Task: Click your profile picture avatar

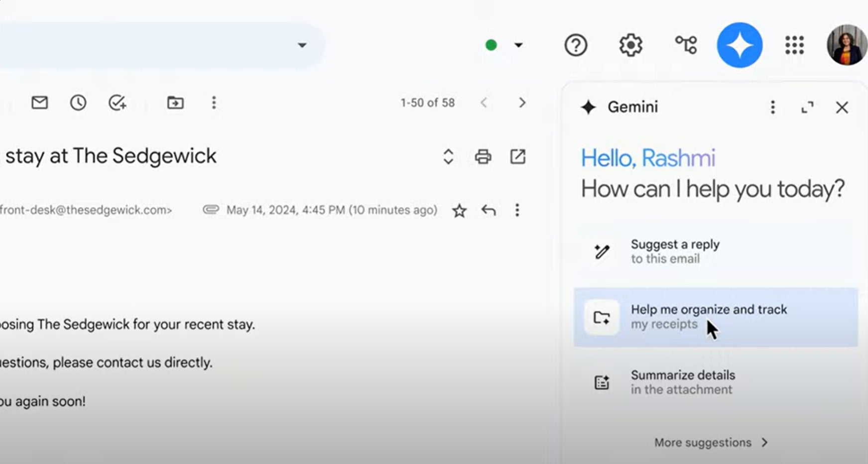Action: tap(846, 45)
